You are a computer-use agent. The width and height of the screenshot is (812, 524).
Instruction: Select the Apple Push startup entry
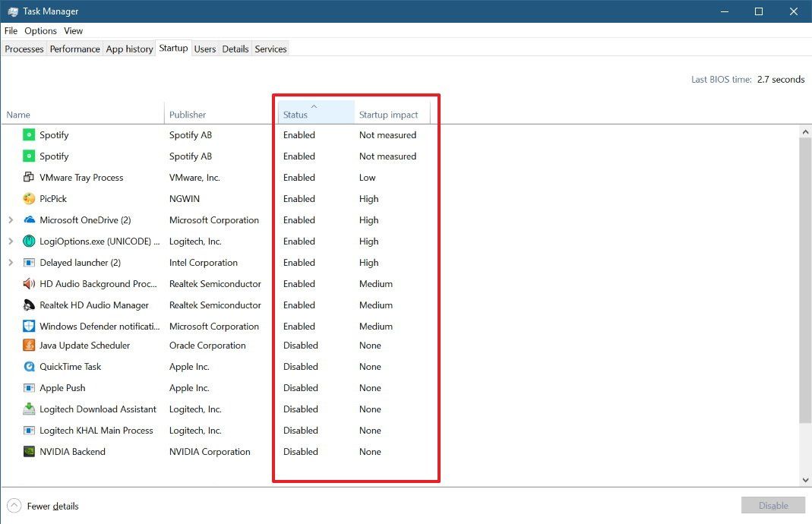63,388
